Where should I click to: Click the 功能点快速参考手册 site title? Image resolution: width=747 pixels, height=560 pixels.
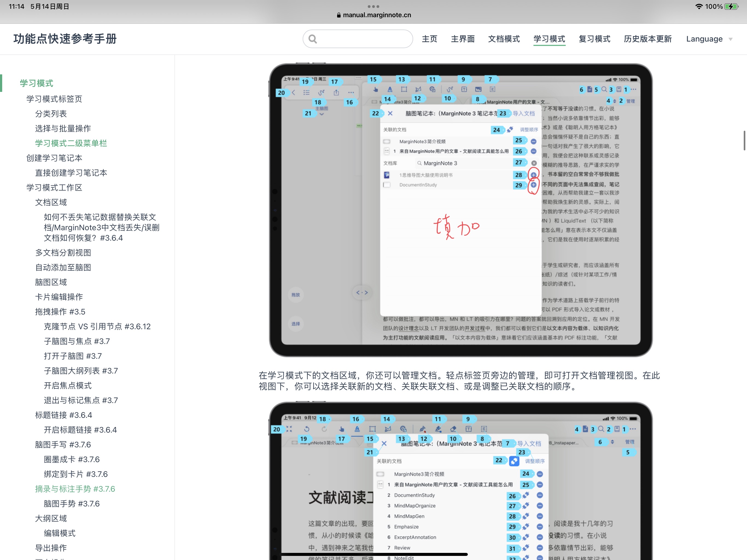65,39
